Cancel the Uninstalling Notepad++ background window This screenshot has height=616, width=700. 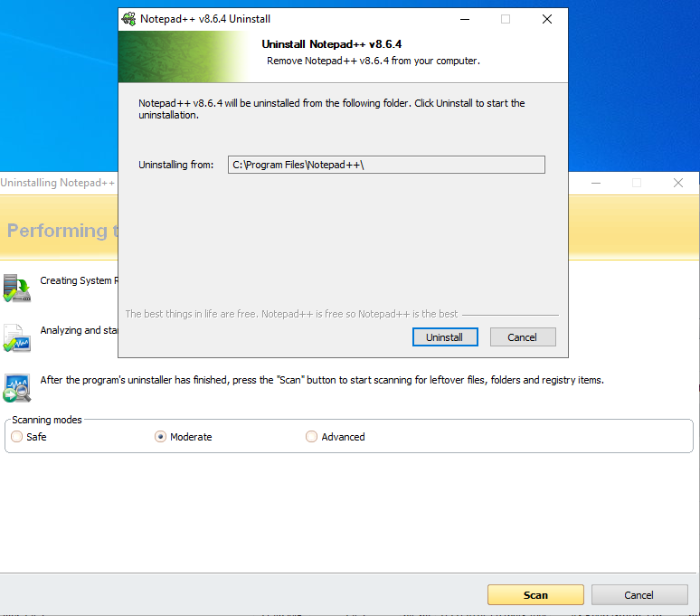click(x=639, y=595)
